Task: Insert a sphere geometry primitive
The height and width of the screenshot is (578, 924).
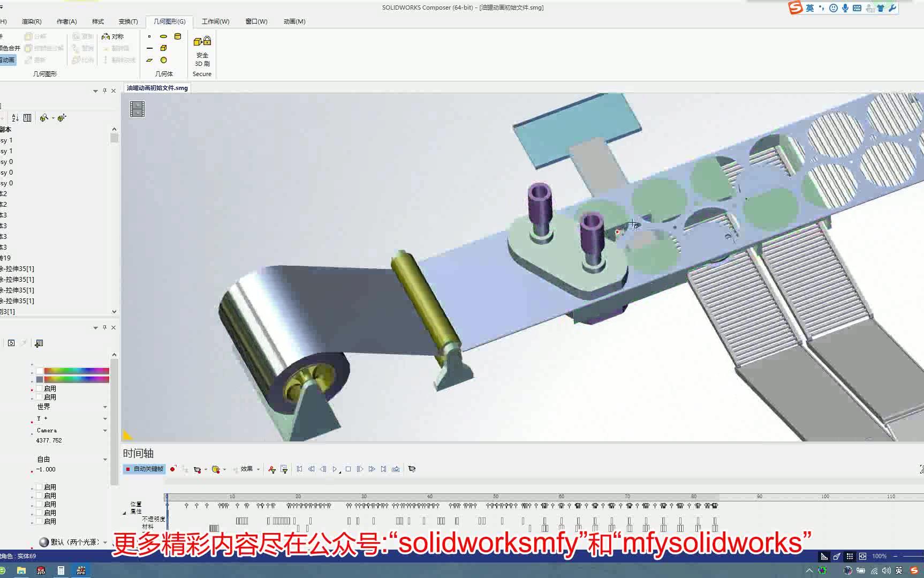Action: (x=164, y=60)
